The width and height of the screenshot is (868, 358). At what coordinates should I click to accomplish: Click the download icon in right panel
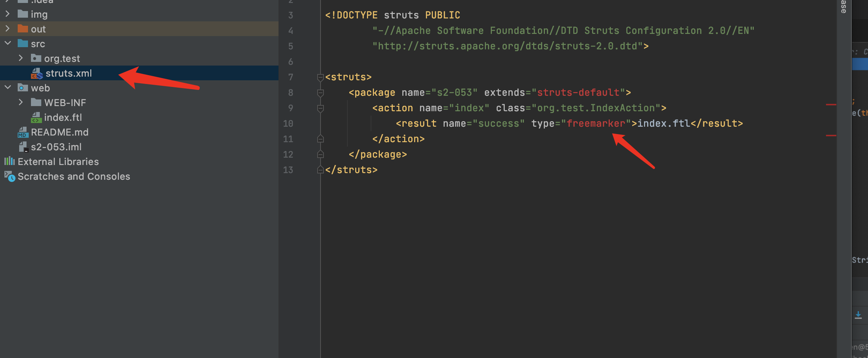[858, 315]
